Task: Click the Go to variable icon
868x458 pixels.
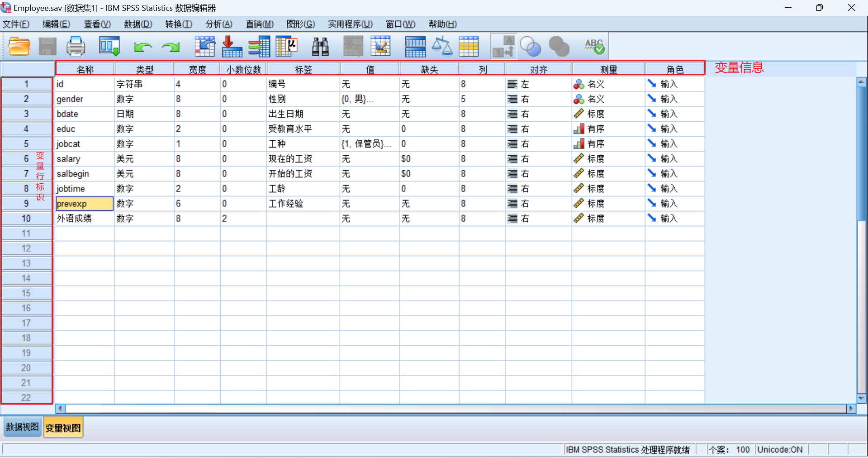Action: click(x=232, y=47)
